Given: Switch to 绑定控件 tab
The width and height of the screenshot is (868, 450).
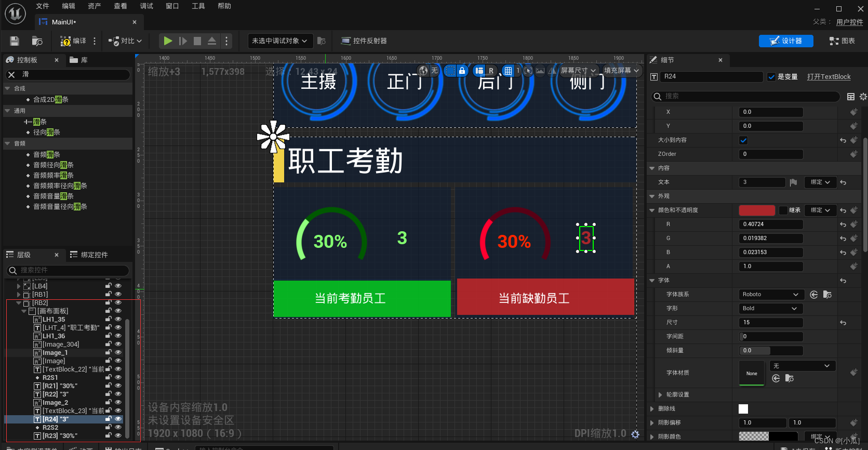Looking at the screenshot, I should (89, 255).
